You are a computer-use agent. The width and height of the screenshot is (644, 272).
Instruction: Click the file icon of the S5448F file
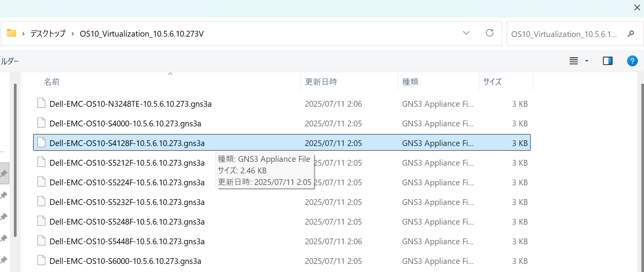tap(41, 240)
